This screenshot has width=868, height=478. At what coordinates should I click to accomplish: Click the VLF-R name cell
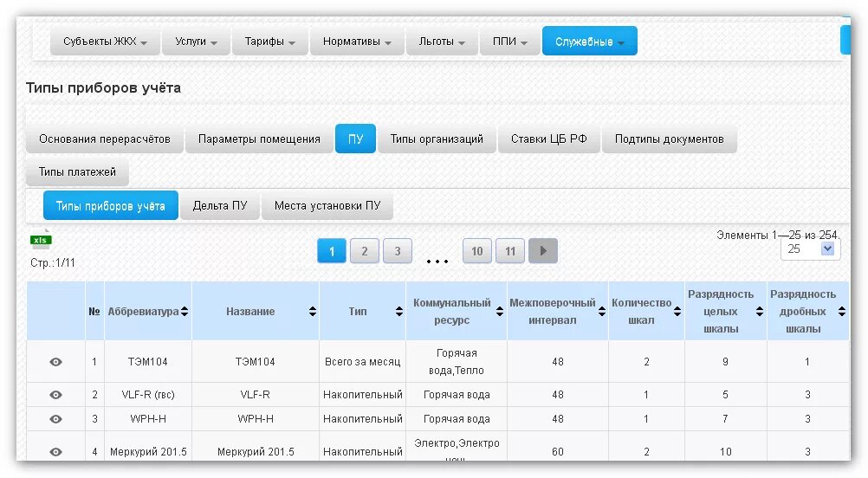tap(256, 395)
